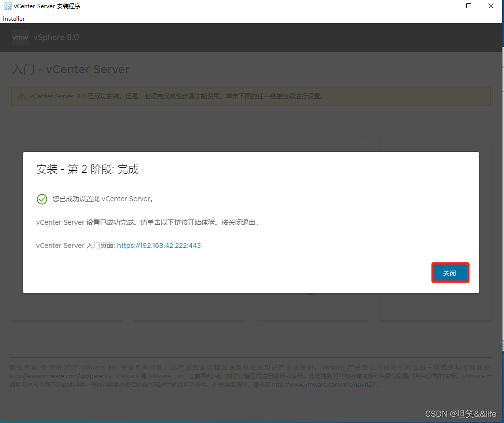504x423 pixels.
Task: Click the vmw logo in the header
Action: click(20, 37)
